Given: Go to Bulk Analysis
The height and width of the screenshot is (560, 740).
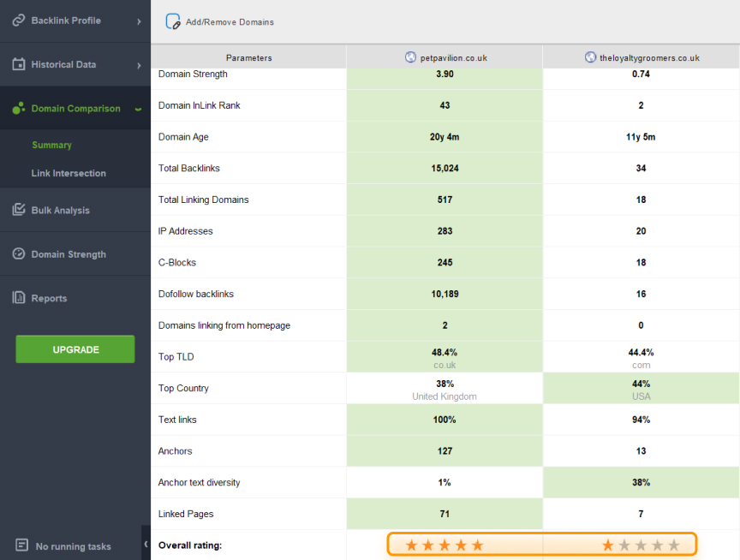Looking at the screenshot, I should 75,210.
